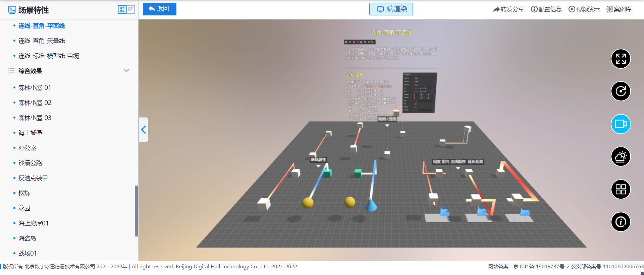Click the monitor icon in 端渲染 button
644x275 pixels.
click(380, 9)
